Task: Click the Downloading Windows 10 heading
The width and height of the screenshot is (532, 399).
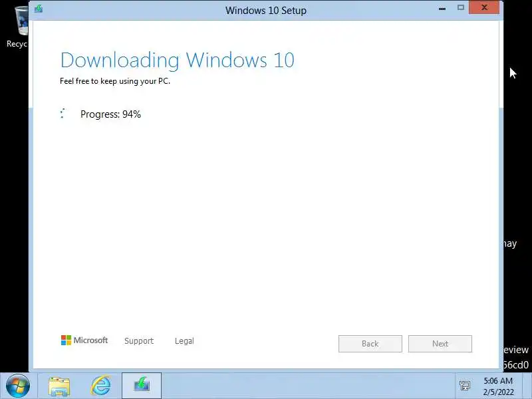Action: tap(177, 61)
